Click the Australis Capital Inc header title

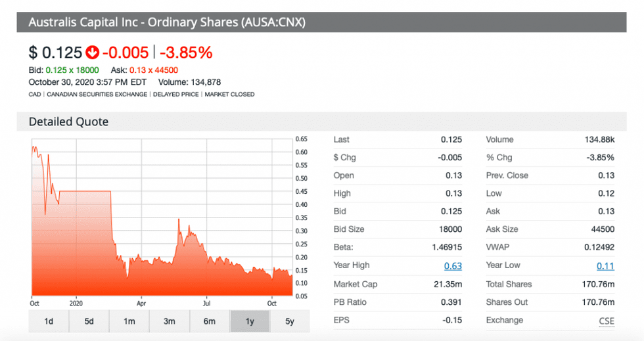click(167, 22)
